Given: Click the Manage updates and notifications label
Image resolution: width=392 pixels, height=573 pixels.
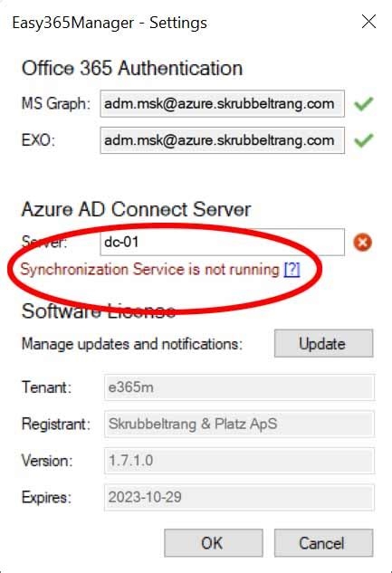Looking at the screenshot, I should (x=132, y=344).
